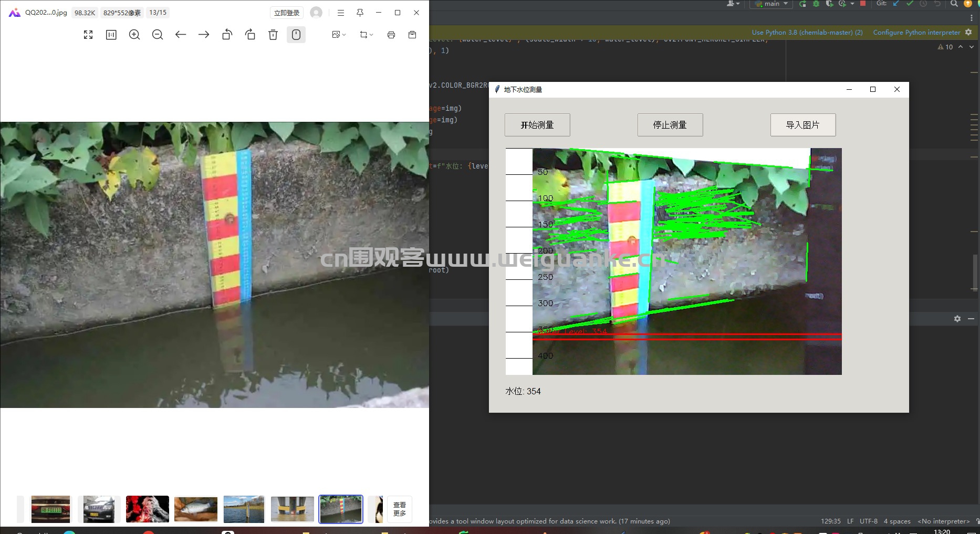Rotate the image counterclockwise
Image resolution: width=980 pixels, height=534 pixels.
[x=227, y=35]
